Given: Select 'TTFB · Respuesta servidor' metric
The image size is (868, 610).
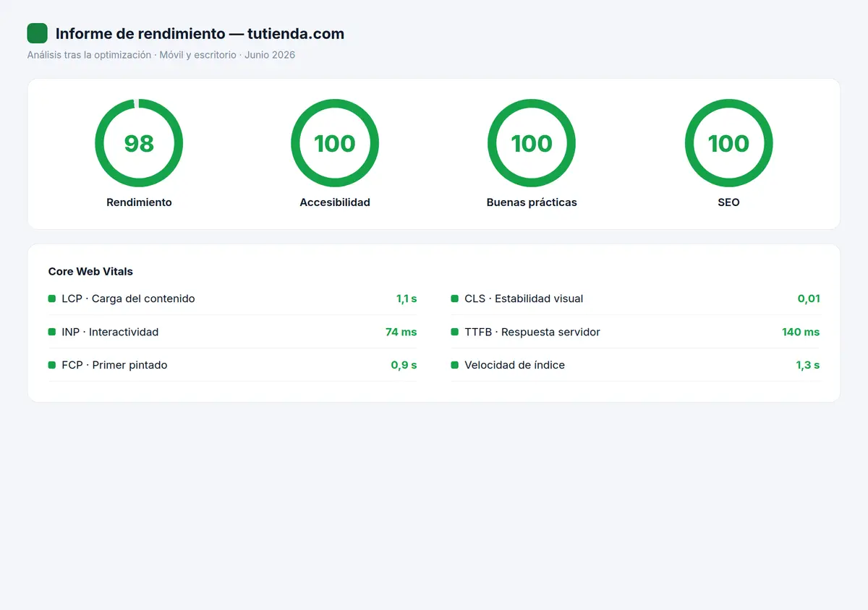Looking at the screenshot, I should pyautogui.click(x=532, y=332).
